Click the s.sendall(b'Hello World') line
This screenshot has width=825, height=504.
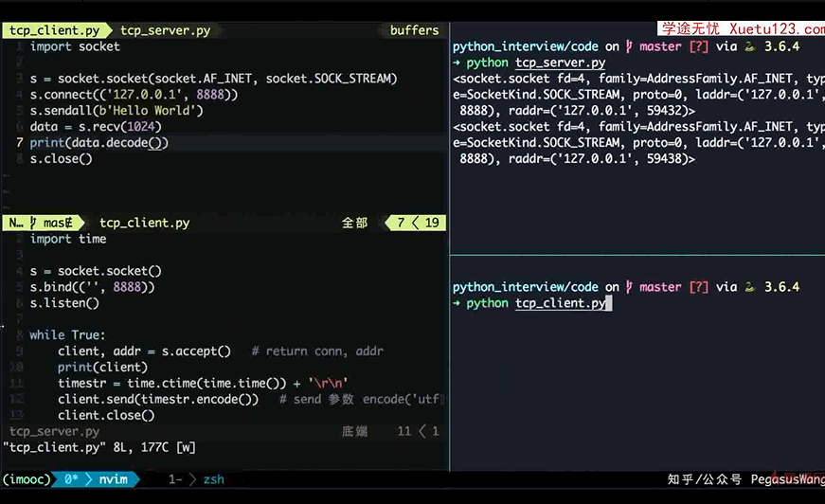(117, 111)
